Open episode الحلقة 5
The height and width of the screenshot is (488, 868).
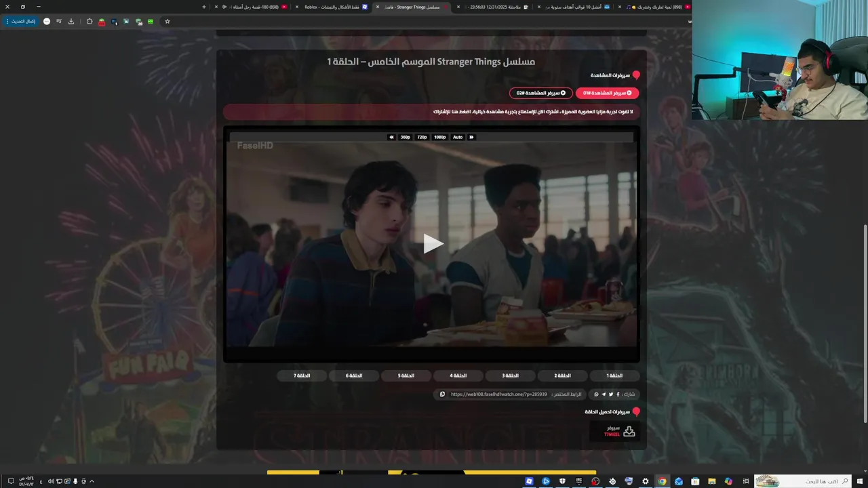coord(406,375)
